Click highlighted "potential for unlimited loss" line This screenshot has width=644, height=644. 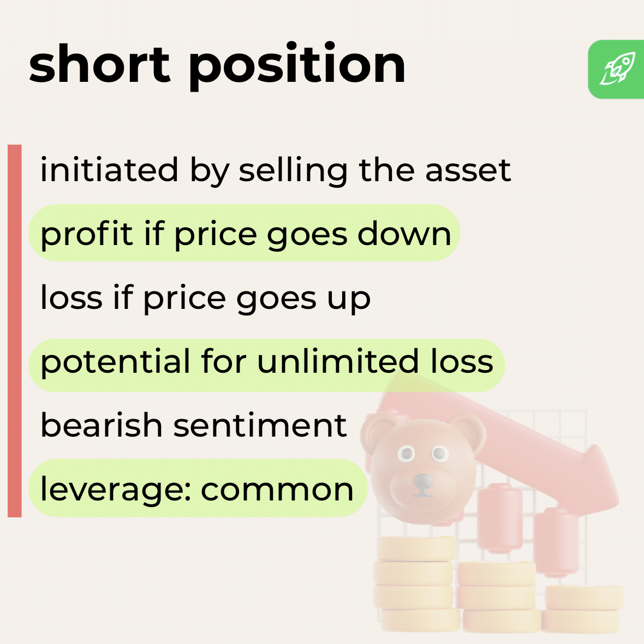pos(266,362)
